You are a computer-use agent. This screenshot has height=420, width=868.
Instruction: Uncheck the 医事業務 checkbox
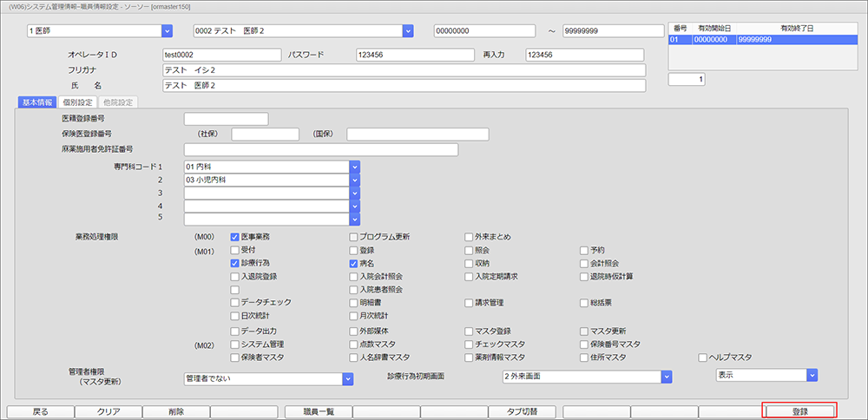pyautogui.click(x=234, y=237)
